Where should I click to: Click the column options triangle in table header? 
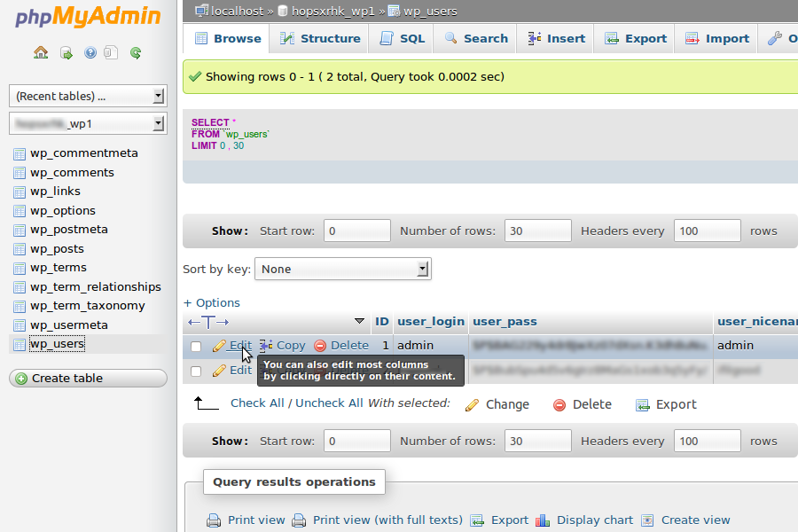[x=359, y=321]
